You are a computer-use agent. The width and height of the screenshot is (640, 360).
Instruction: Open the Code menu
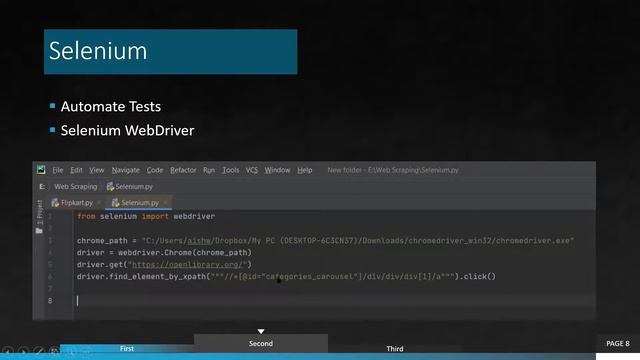click(155, 170)
